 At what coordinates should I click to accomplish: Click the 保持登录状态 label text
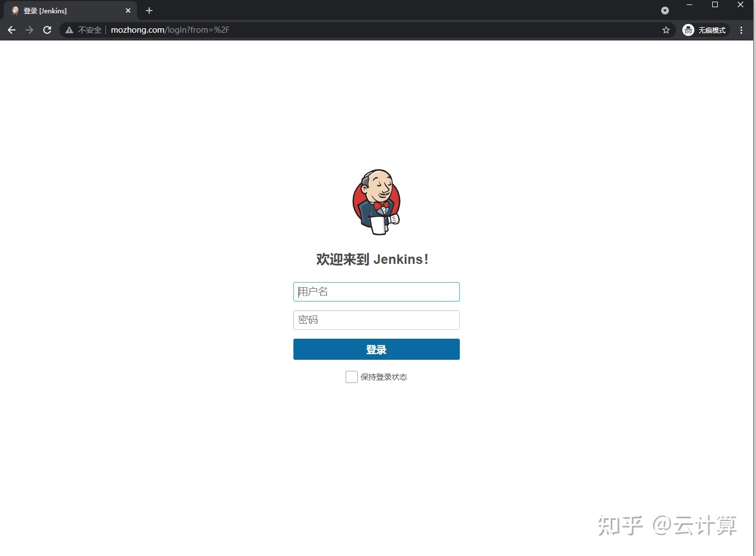point(384,377)
